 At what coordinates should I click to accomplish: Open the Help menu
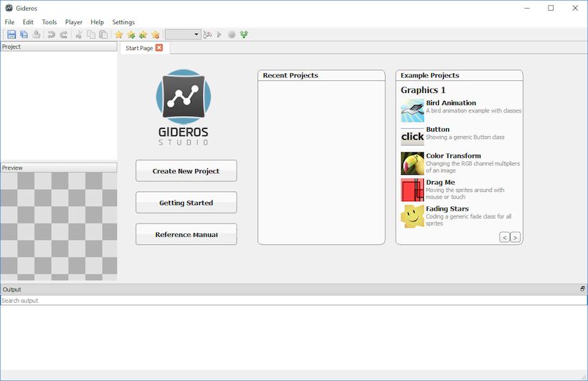[x=97, y=22]
